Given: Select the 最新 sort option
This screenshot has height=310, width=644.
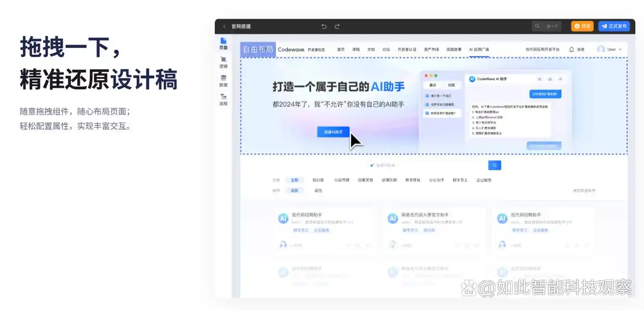Looking at the screenshot, I should point(296,191).
